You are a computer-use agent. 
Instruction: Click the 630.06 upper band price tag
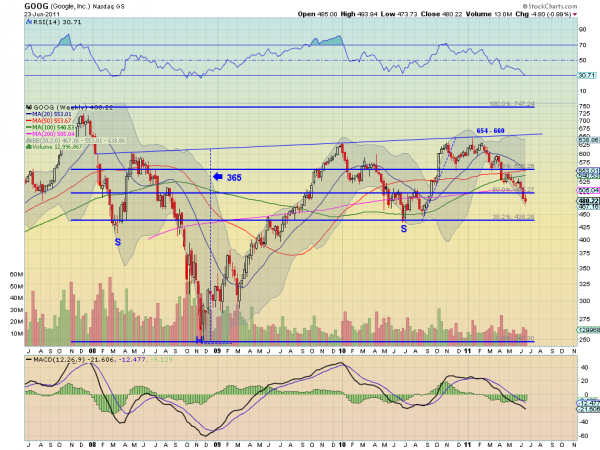tap(589, 140)
